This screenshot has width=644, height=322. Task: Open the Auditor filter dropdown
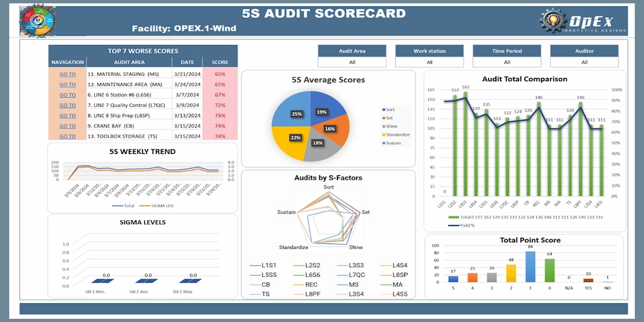click(584, 62)
